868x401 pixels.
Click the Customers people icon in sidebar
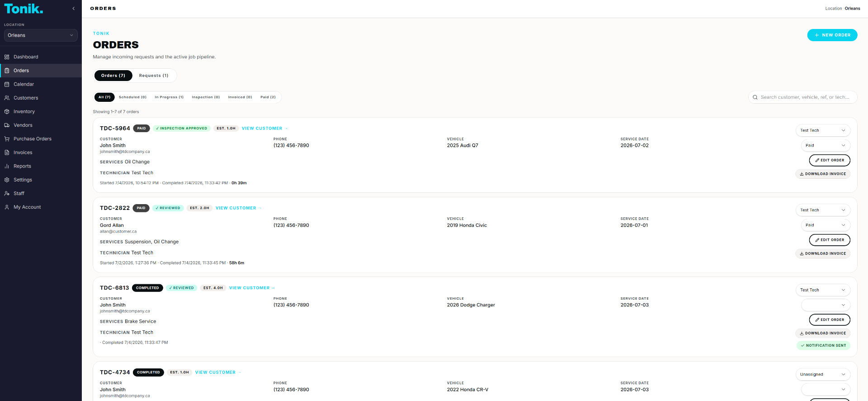[7, 98]
